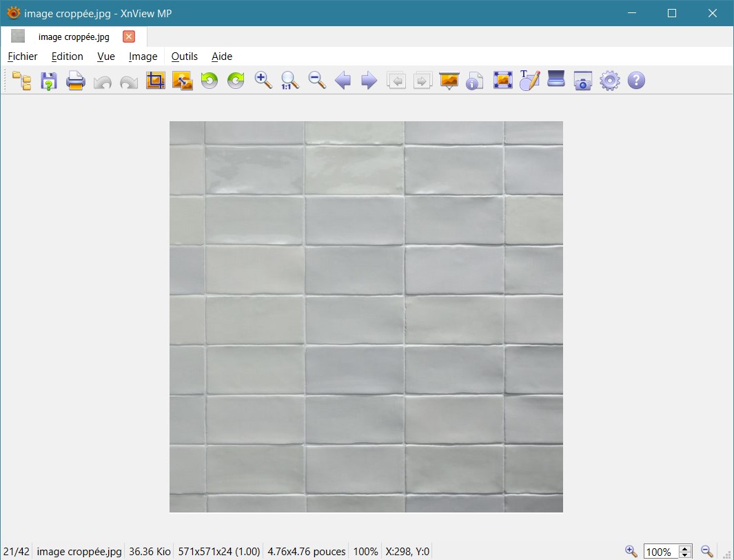Open the image properties info icon
The image size is (734, 560).
(x=474, y=81)
